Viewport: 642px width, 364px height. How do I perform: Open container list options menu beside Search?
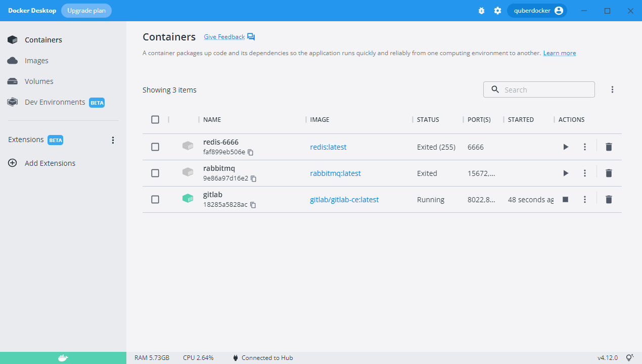[612, 89]
